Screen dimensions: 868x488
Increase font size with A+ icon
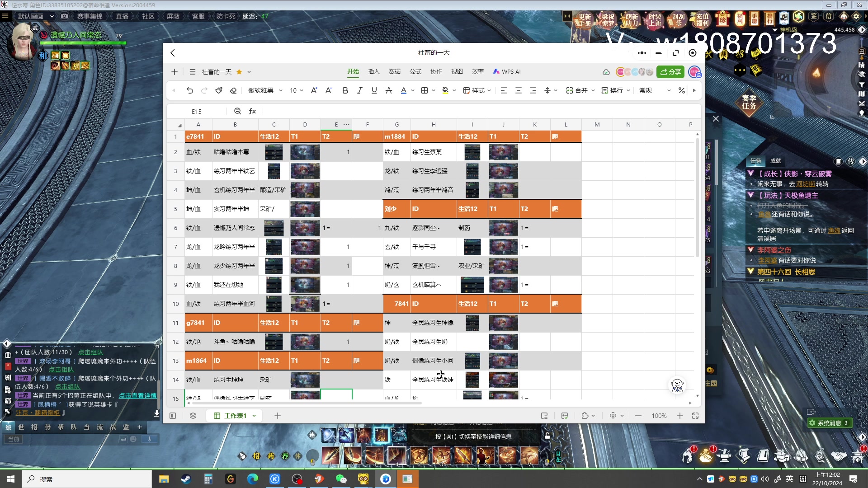click(314, 90)
